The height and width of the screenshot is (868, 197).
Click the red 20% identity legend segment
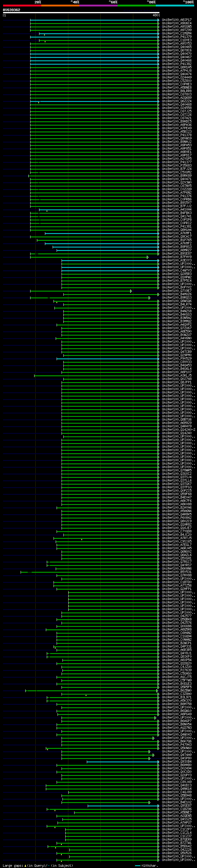coord(22,6)
